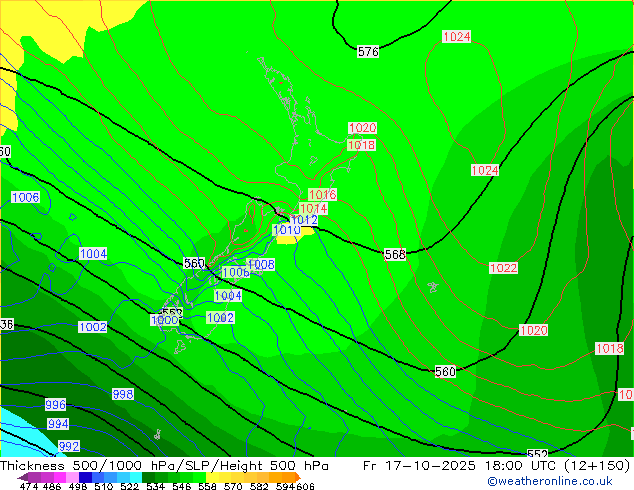Screen dimensions: 634x490
Task: Click the 992 isobar label
Action: (69, 446)
